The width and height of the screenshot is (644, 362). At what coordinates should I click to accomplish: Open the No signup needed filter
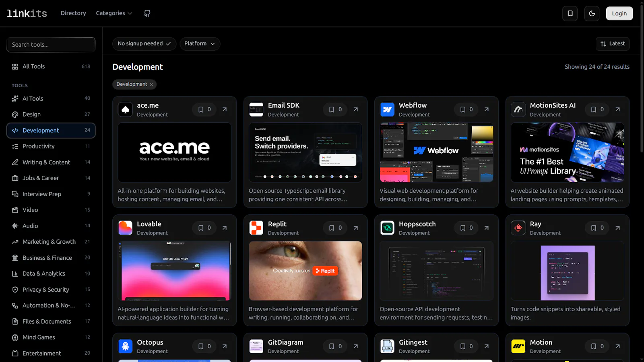point(144,43)
